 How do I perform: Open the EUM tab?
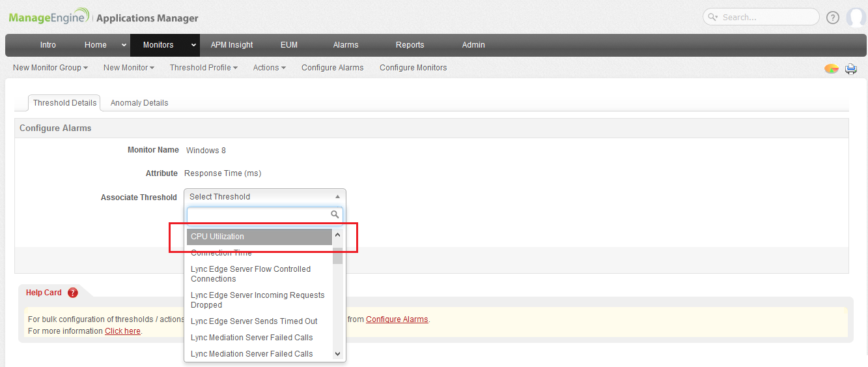click(x=289, y=45)
